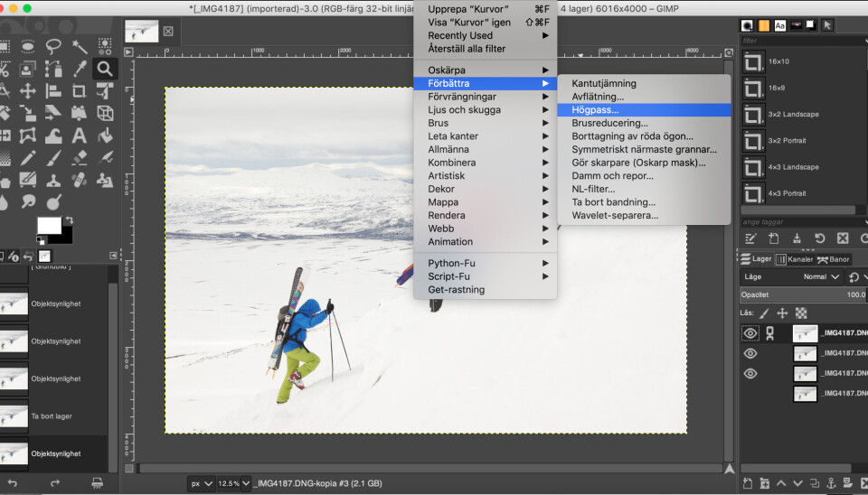Select the Zoom magnifier tool
The width and height of the screenshot is (868, 495).
[105, 69]
